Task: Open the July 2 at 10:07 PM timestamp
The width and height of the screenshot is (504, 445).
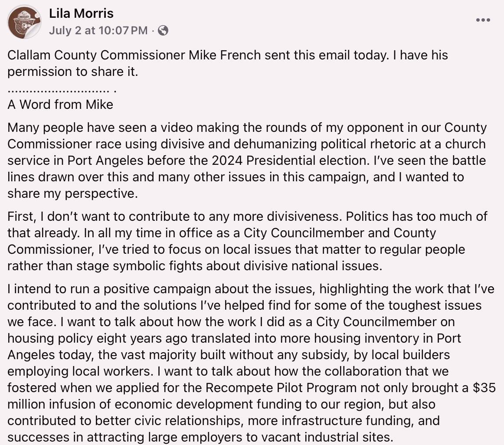Action: (x=98, y=30)
